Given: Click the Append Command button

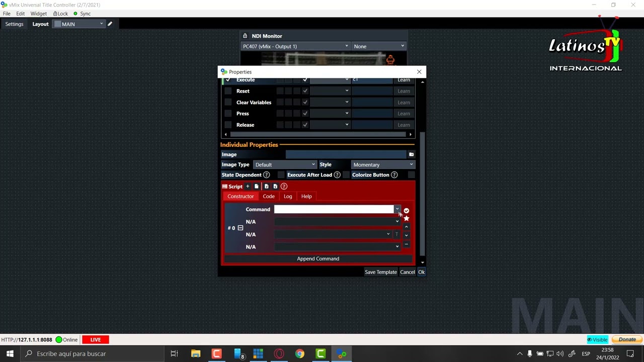Looking at the screenshot, I should (318, 258).
